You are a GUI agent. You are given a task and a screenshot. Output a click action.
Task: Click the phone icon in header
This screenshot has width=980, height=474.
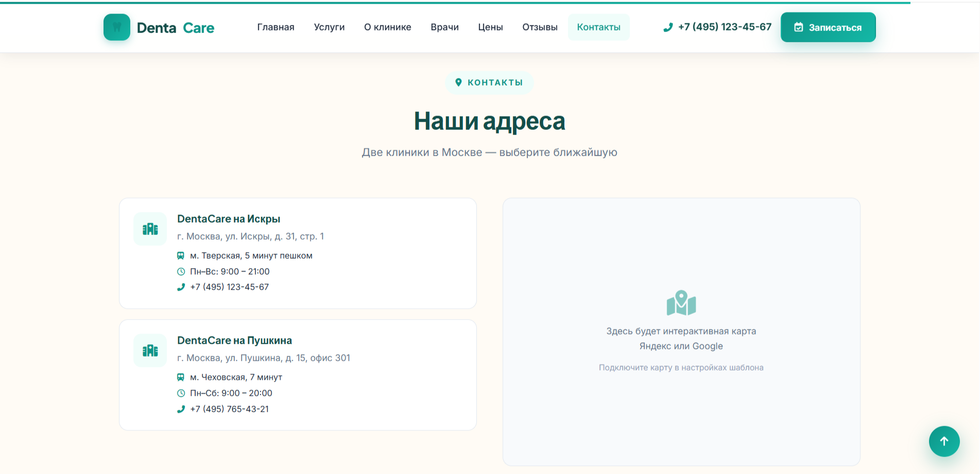pos(668,27)
